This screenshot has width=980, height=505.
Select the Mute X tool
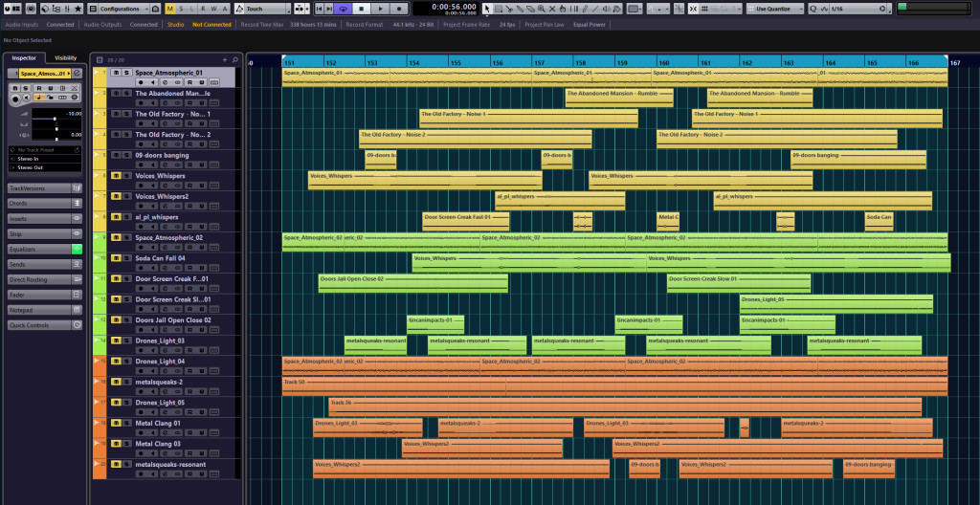(x=552, y=9)
